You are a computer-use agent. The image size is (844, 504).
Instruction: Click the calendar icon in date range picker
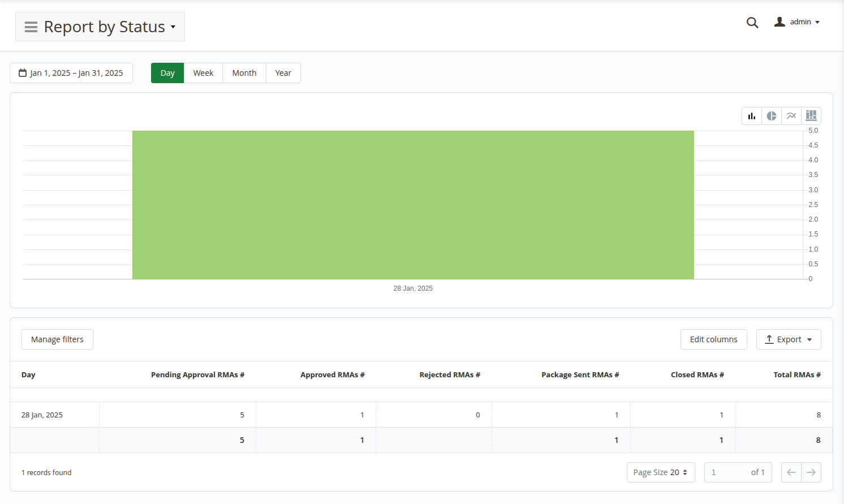21,72
